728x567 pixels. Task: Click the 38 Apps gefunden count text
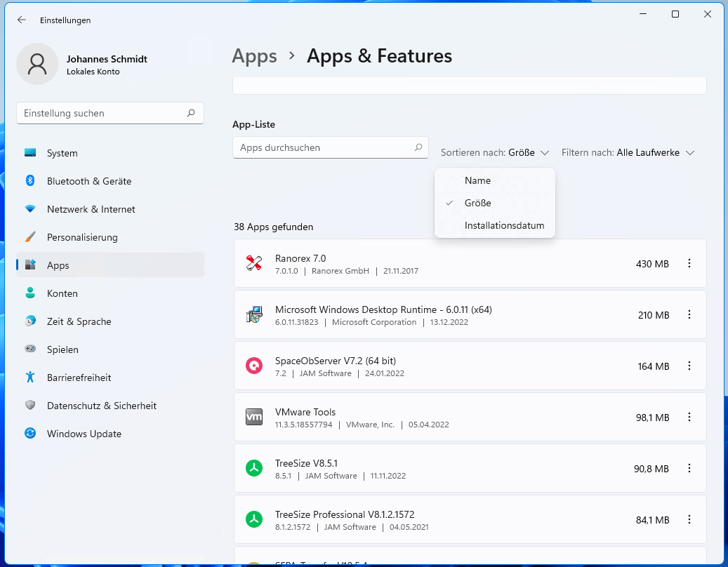pos(274,227)
